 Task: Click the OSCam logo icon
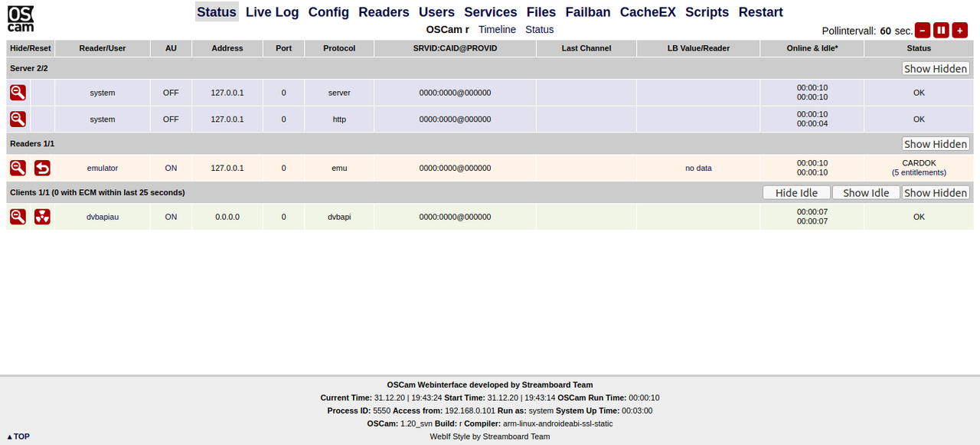[x=21, y=18]
